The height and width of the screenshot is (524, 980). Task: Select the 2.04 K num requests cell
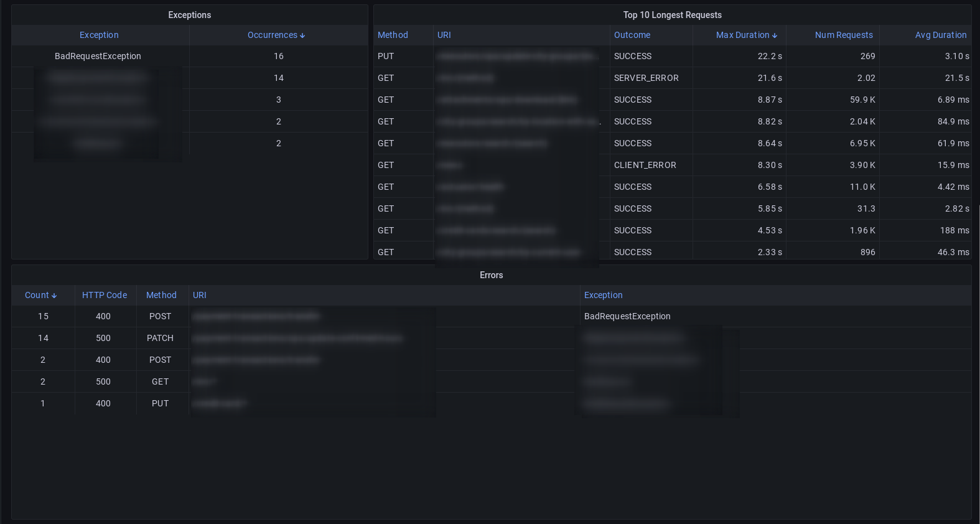coord(862,121)
